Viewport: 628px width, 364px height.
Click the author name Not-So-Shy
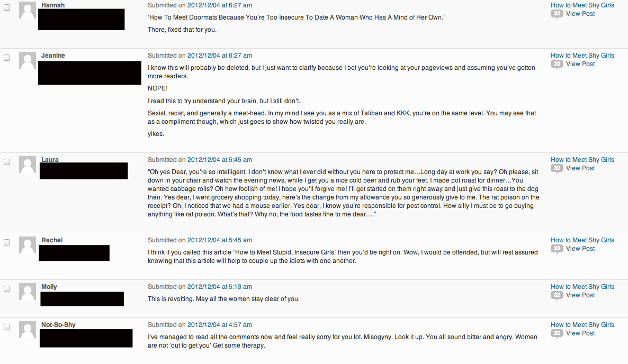pyautogui.click(x=58, y=325)
